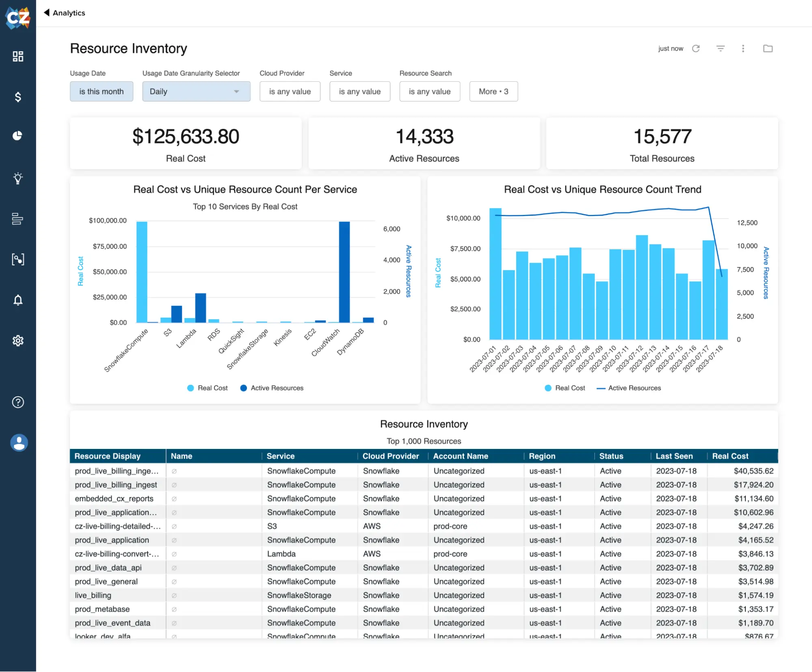Select the prod_live_general resource cell
This screenshot has height=672, width=812.
tap(118, 582)
